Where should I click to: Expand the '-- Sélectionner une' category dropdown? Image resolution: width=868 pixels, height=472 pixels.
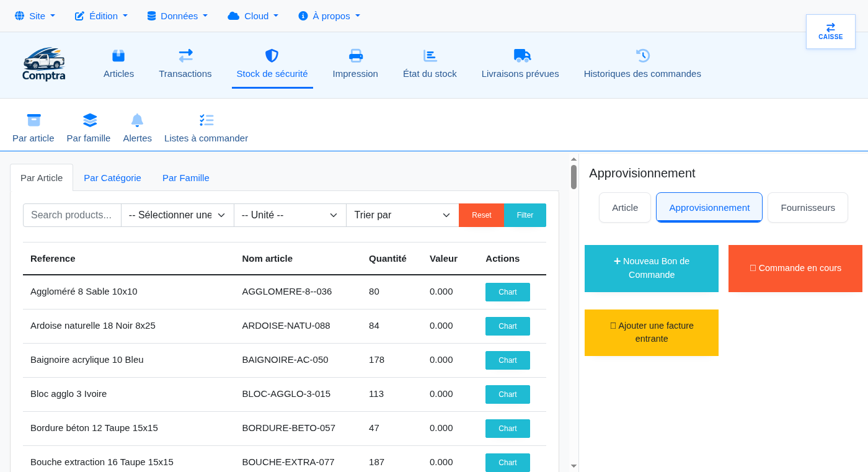click(x=177, y=215)
